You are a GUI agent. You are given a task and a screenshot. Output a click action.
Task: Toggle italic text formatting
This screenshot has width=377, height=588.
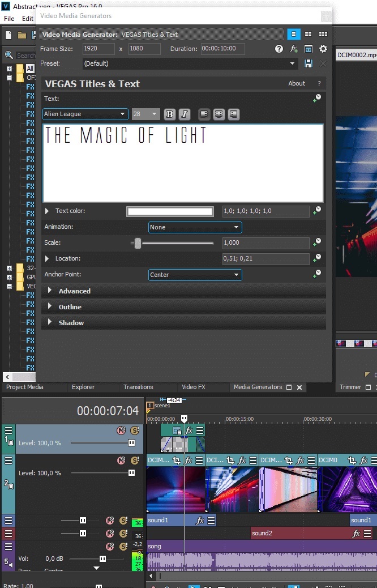[184, 114]
